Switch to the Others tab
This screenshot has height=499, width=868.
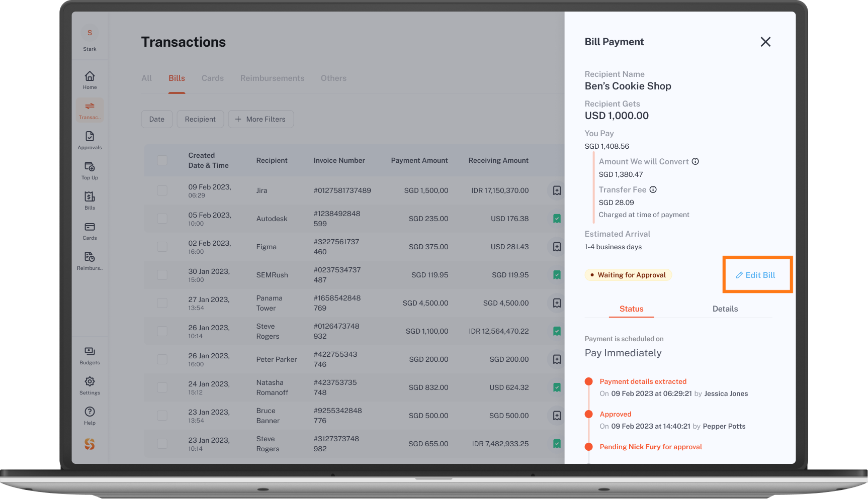click(333, 78)
